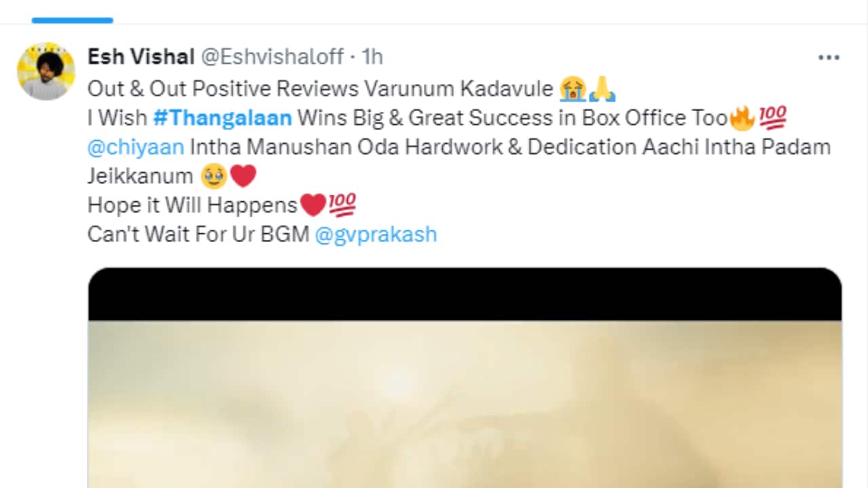Click the 100 emoji after the fire emoji
This screenshot has height=488, width=868.
pyautogui.click(x=772, y=118)
